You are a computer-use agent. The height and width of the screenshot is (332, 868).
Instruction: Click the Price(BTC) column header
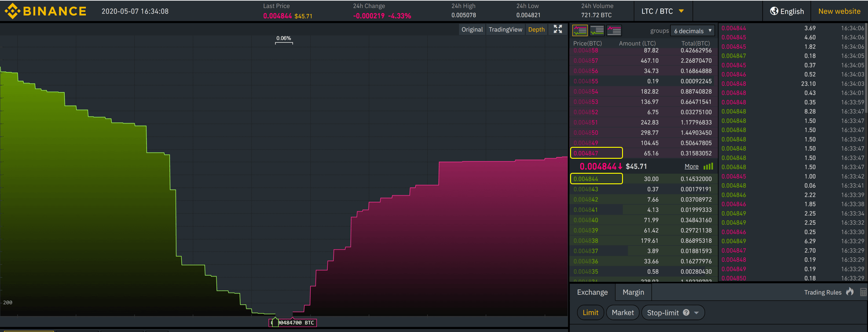[587, 43]
